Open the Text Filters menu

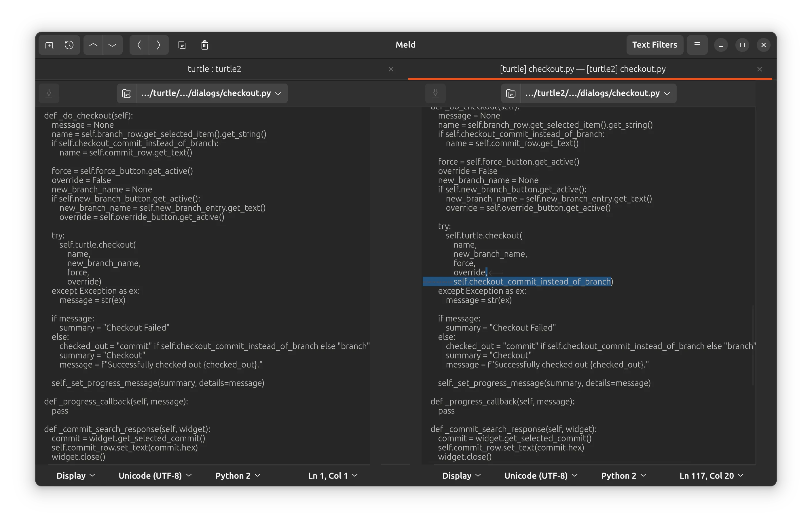[654, 45]
